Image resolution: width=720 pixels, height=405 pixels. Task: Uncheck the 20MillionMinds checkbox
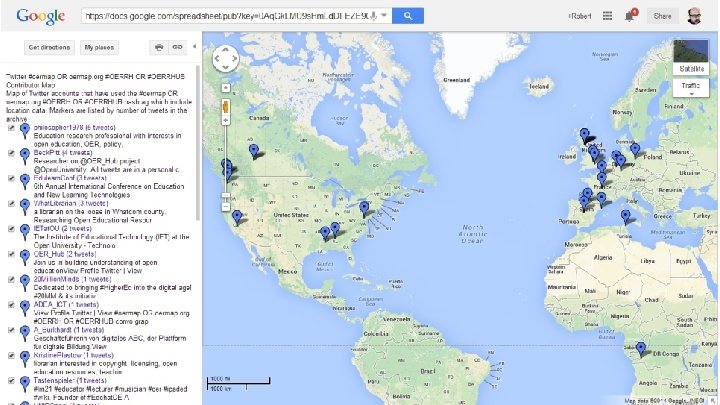pyautogui.click(x=11, y=279)
